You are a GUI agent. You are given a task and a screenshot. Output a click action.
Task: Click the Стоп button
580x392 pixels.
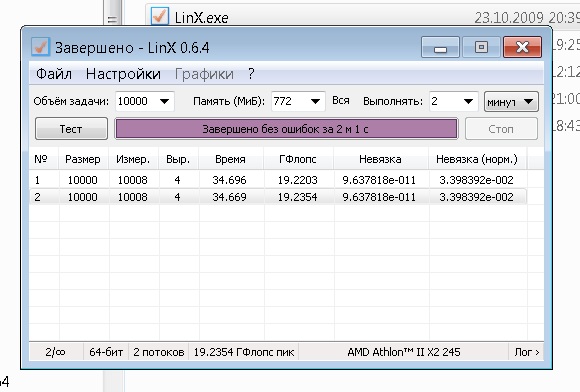coord(501,129)
